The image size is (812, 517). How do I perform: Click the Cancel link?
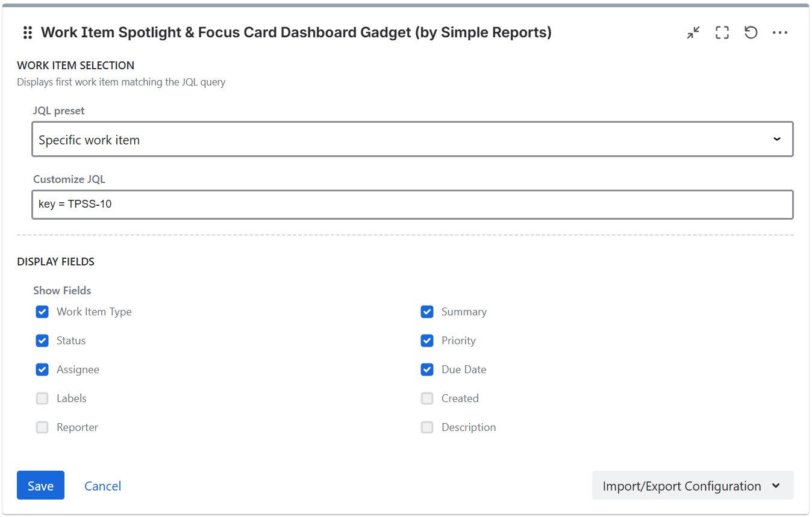pos(102,486)
